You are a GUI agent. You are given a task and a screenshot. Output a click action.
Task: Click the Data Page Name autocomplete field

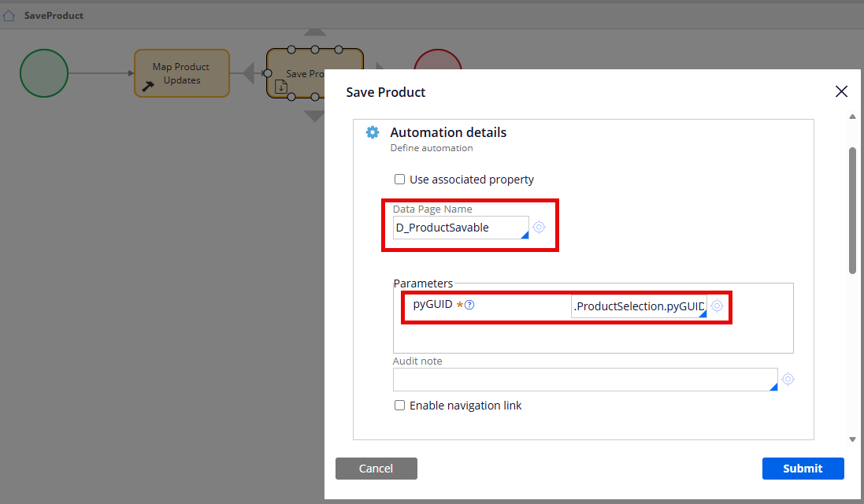[x=461, y=228]
